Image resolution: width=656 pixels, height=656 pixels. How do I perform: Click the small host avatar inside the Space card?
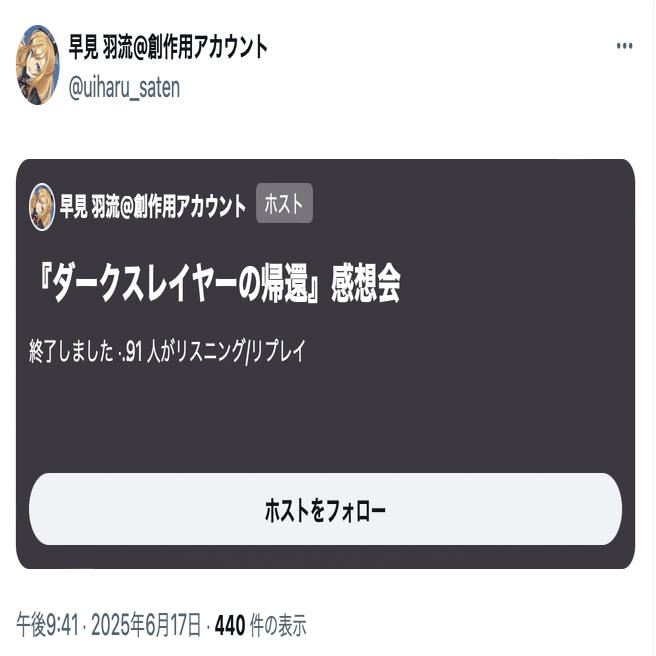42,207
